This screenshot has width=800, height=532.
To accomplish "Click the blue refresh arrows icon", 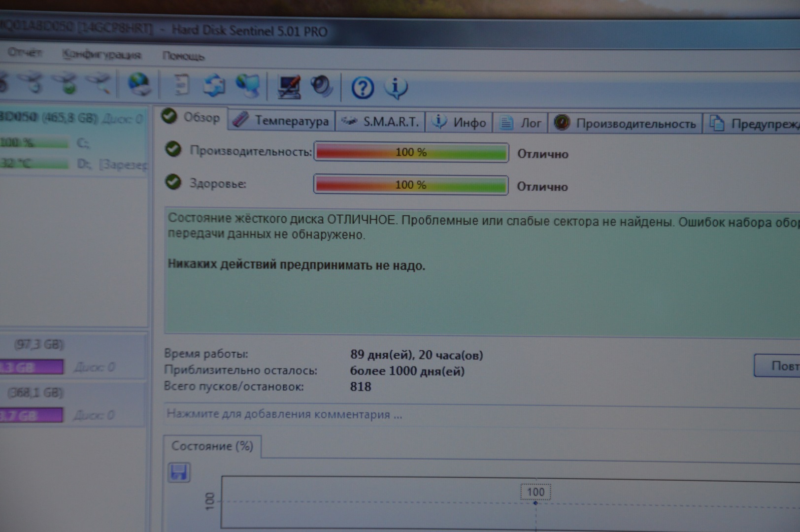I will (214, 86).
